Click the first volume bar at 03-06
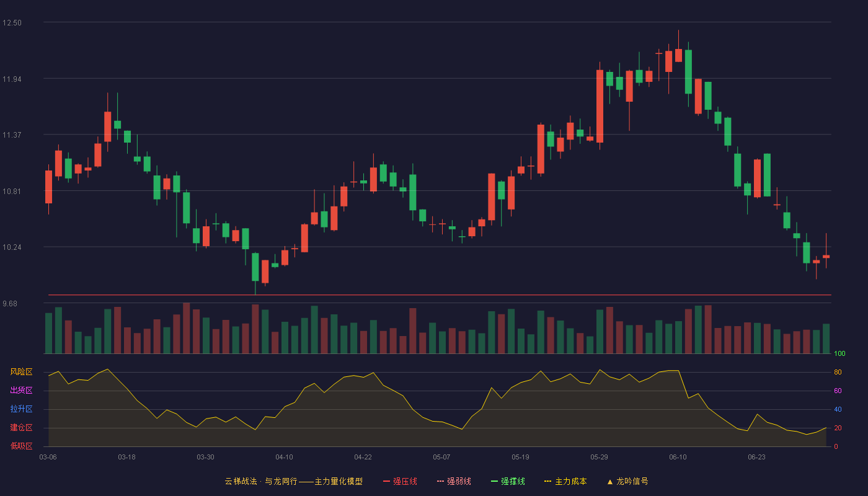The width and height of the screenshot is (868, 496). click(48, 334)
